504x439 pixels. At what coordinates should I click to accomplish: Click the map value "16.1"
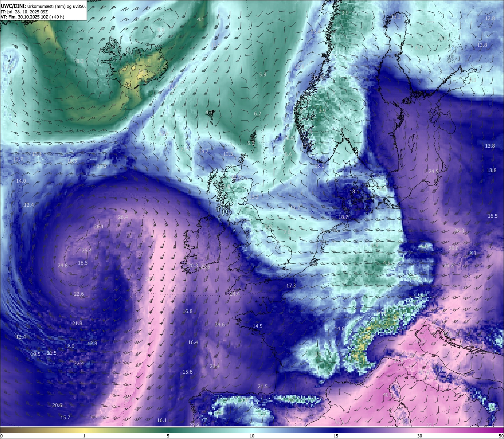tap(162, 420)
